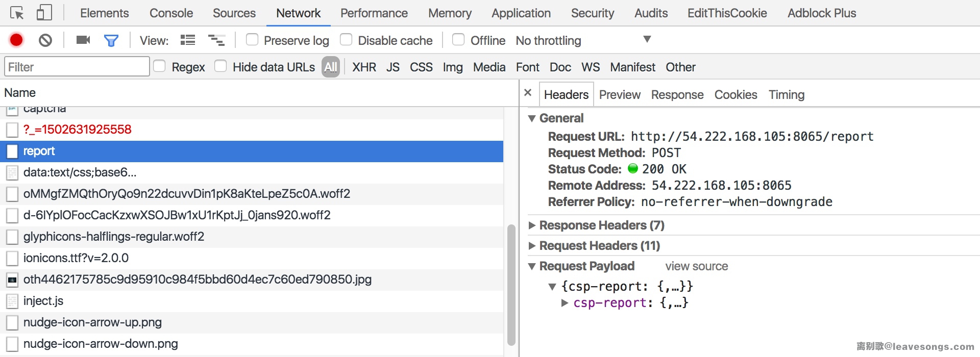Image resolution: width=980 pixels, height=357 pixels.
Task: Stop recording with the red record button
Action: pyautogui.click(x=16, y=40)
